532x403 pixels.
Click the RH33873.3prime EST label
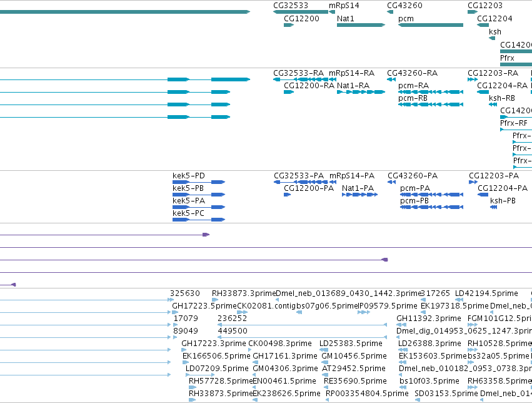coord(244,293)
